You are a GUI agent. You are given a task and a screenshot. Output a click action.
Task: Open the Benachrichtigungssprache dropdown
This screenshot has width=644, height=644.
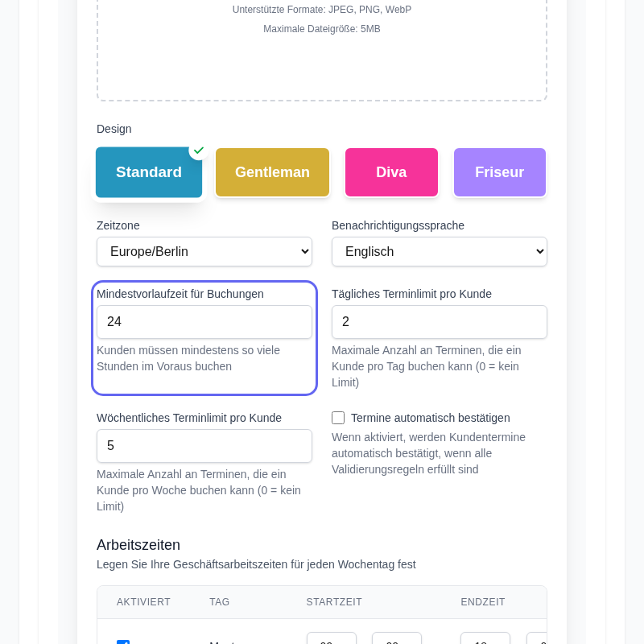440,251
